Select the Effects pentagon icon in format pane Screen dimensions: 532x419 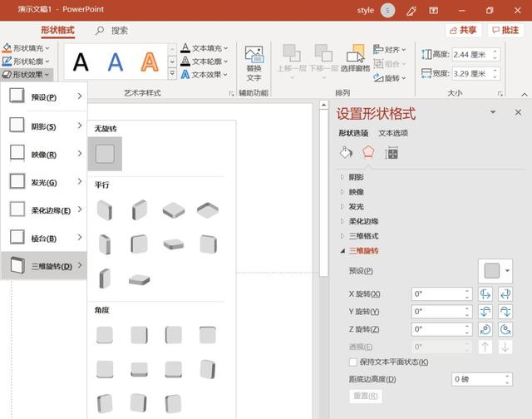pyautogui.click(x=368, y=153)
